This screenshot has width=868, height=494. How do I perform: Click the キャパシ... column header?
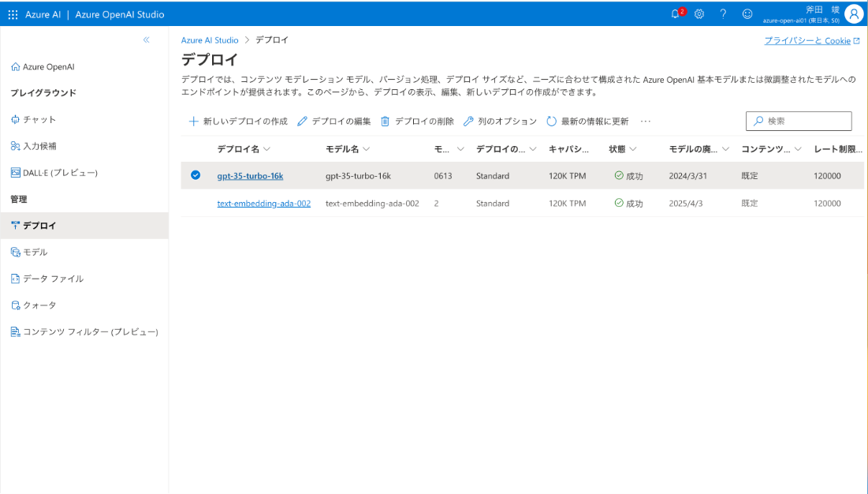click(568, 149)
